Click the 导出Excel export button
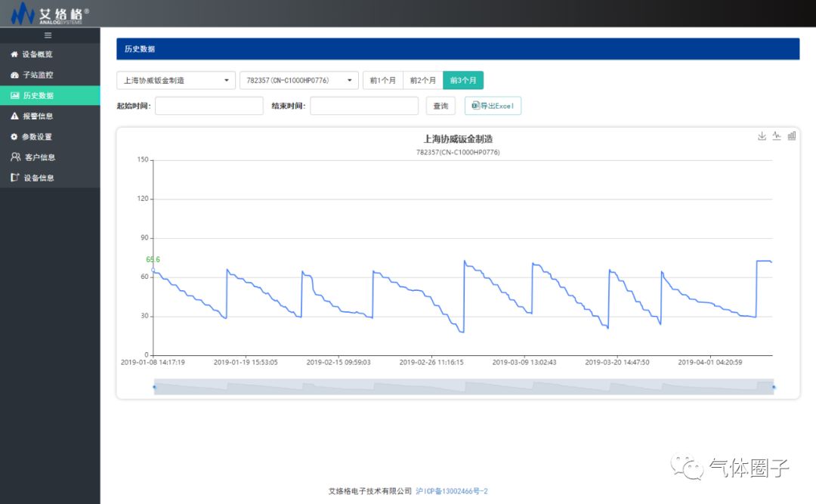Screen dimensions: 816x504 click(493, 107)
